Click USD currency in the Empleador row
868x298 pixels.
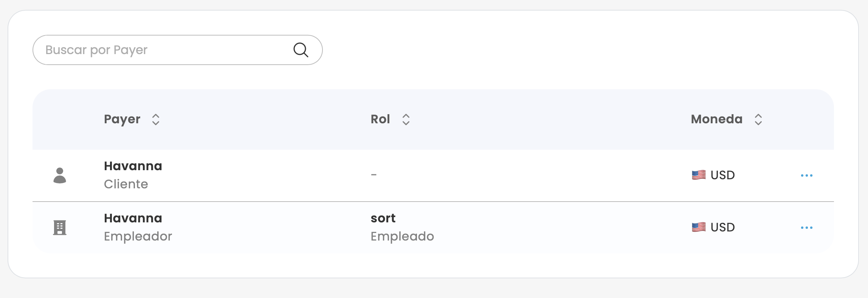[x=722, y=227]
